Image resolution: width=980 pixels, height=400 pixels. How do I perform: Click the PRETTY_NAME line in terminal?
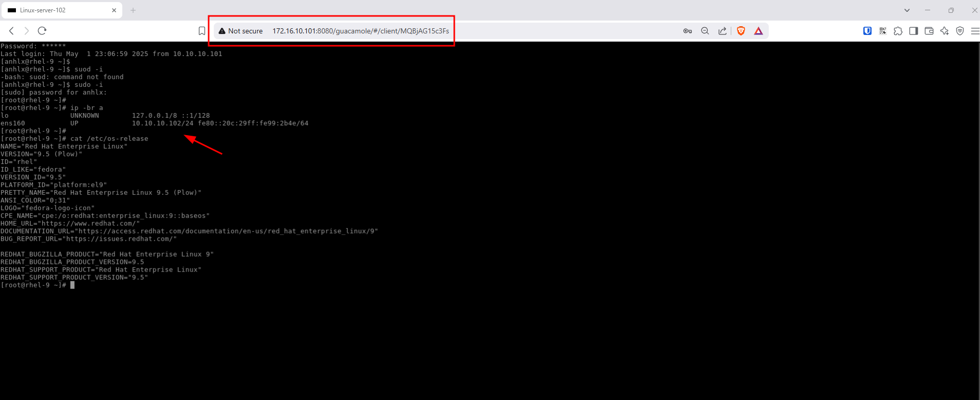(x=101, y=193)
